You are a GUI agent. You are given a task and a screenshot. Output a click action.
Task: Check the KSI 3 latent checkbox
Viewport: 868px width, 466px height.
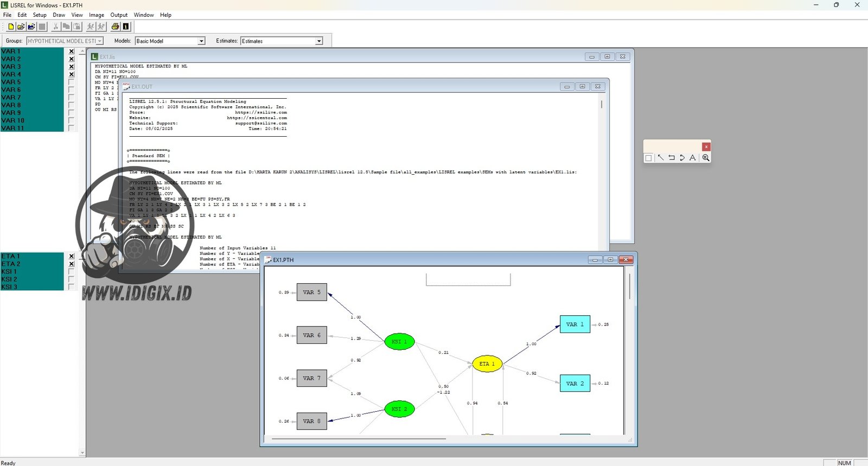(71, 287)
